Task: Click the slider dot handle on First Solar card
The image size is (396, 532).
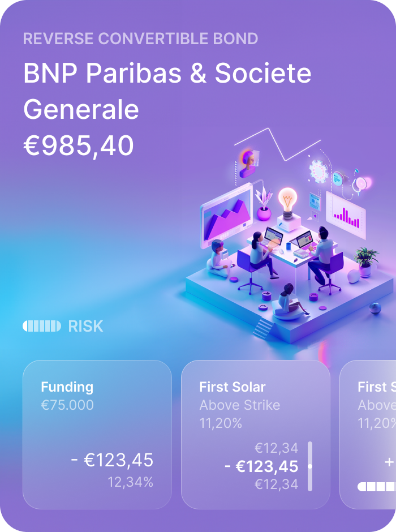Action: (310, 466)
